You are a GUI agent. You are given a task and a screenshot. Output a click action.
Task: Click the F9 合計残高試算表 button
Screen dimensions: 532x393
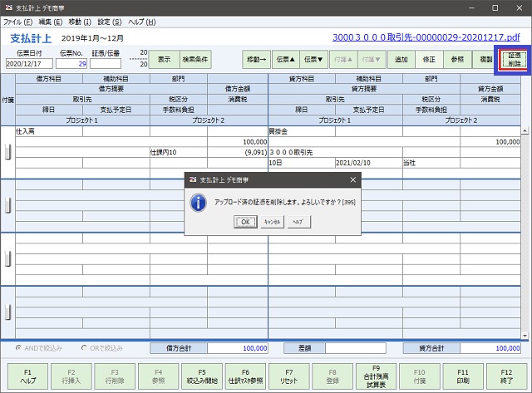tap(376, 376)
